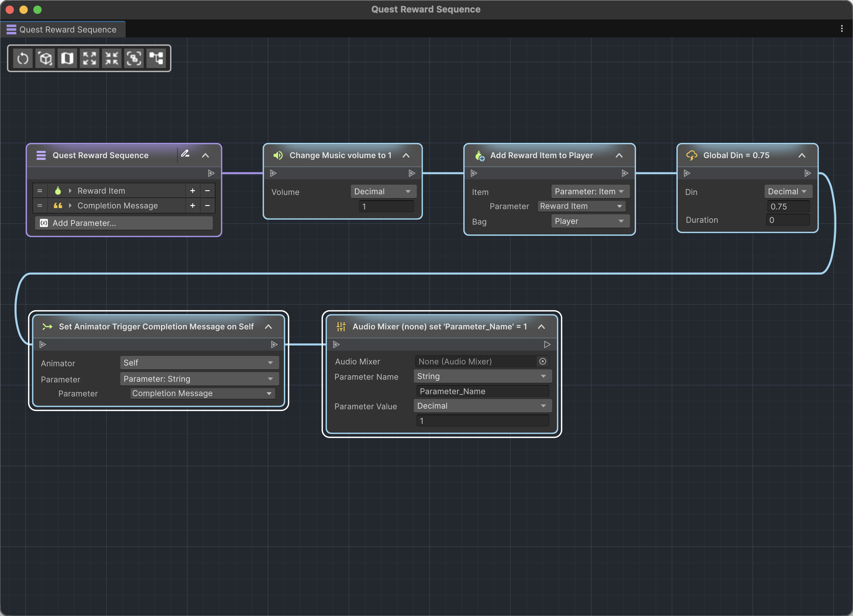Click the 3D cube toolbar icon
Screen dimensions: 853x616
click(45, 58)
